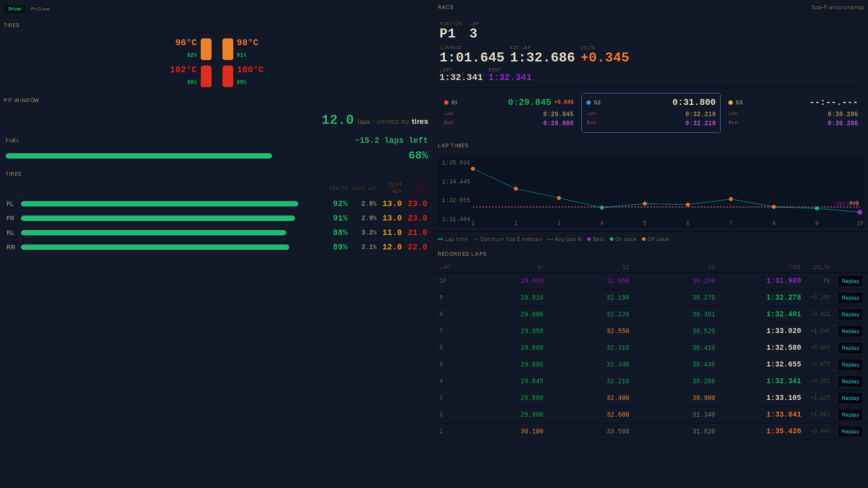868x488 pixels.
Task: Click lap 1 point on lap times chart
Action: pyautogui.click(x=473, y=169)
